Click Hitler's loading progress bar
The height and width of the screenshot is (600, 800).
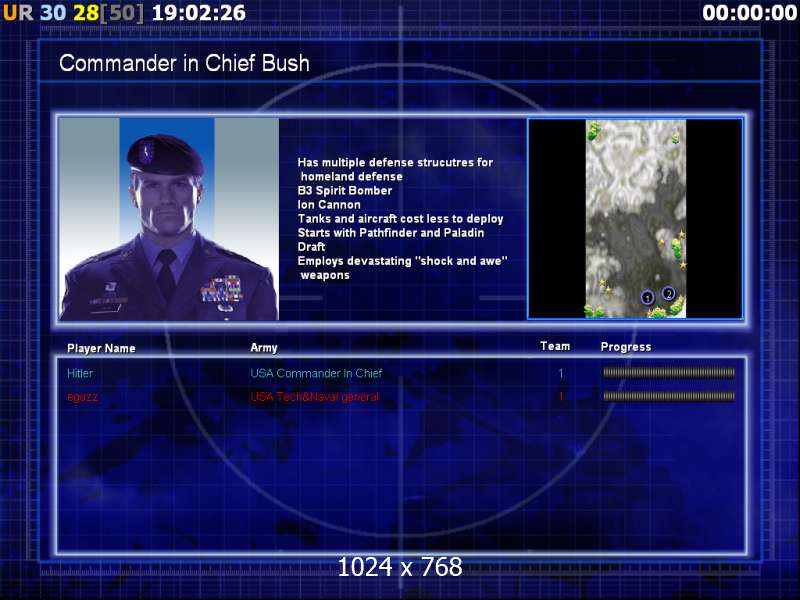[x=669, y=372]
